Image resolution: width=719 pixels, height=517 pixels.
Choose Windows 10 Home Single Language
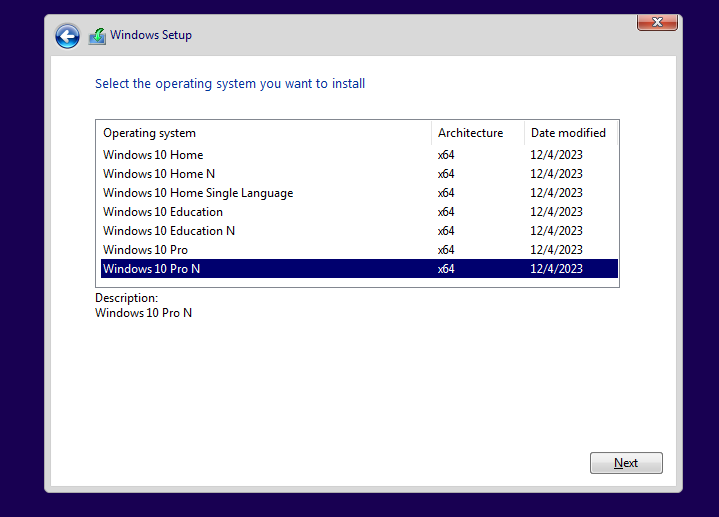[198, 193]
